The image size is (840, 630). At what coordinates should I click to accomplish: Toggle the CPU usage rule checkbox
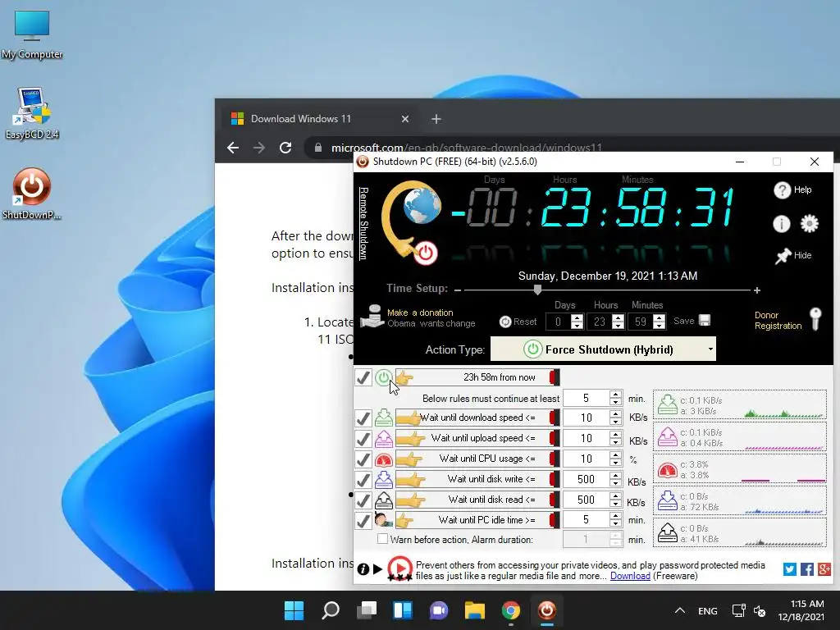coord(363,459)
